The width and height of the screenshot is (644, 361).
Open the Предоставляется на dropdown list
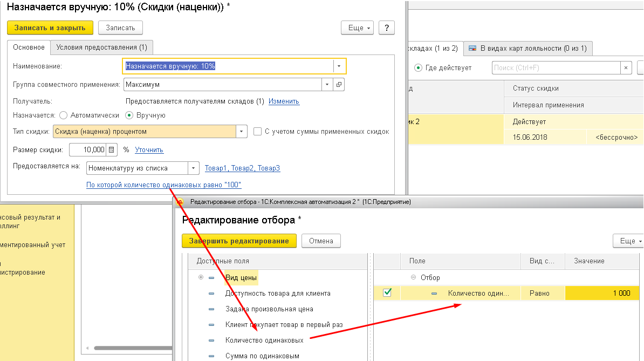(x=194, y=168)
